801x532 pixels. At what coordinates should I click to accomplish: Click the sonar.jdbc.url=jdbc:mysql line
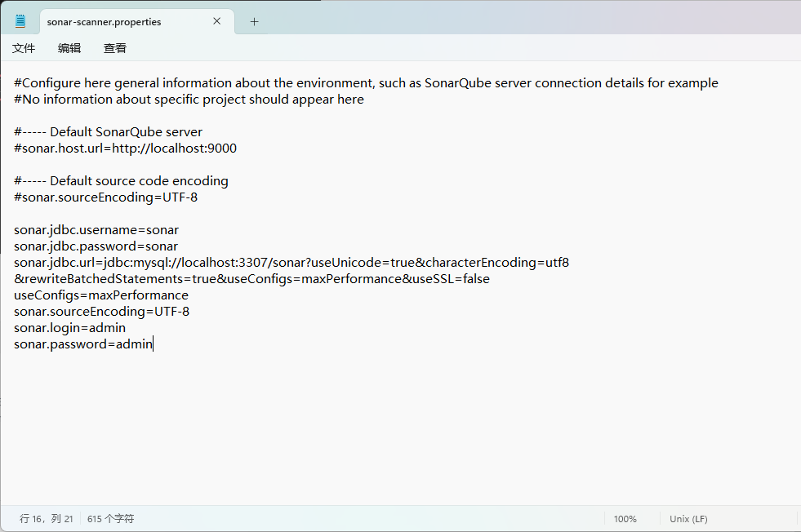click(x=291, y=263)
